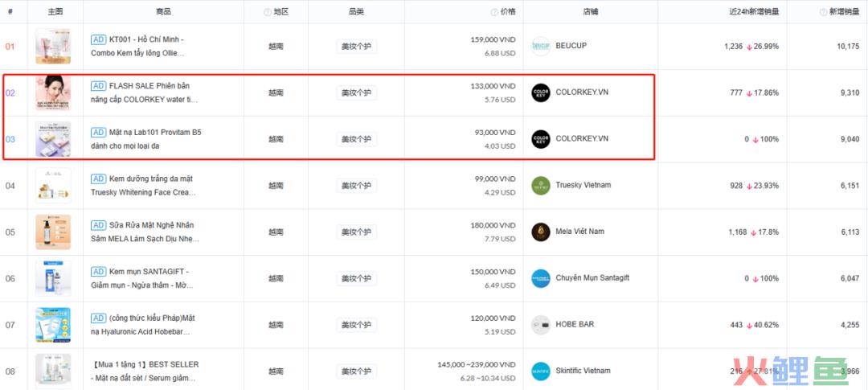This screenshot has height=390, width=868.
Task: Open the Skintific Vietnam store logo
Action: [x=541, y=372]
